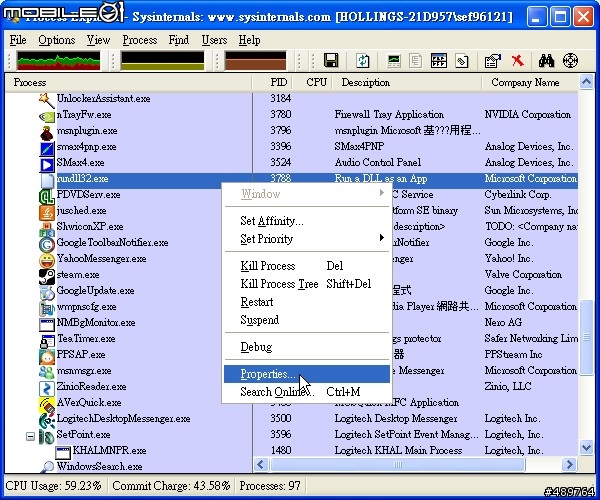600x500 pixels.
Task: Click the crosshair Find Window's Process icon
Action: (570, 60)
